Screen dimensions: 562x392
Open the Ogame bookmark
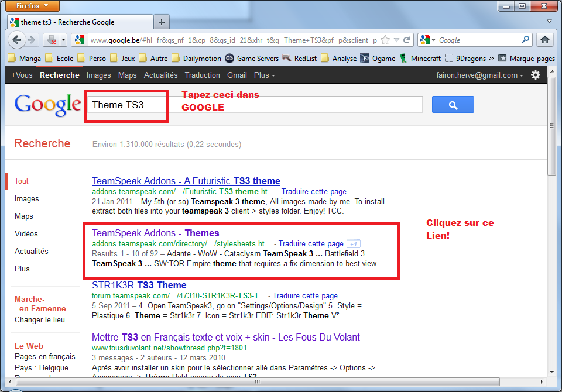378,58
